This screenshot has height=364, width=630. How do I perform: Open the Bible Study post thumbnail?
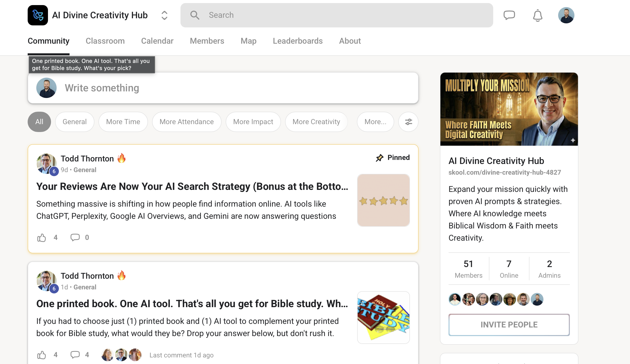[383, 317]
